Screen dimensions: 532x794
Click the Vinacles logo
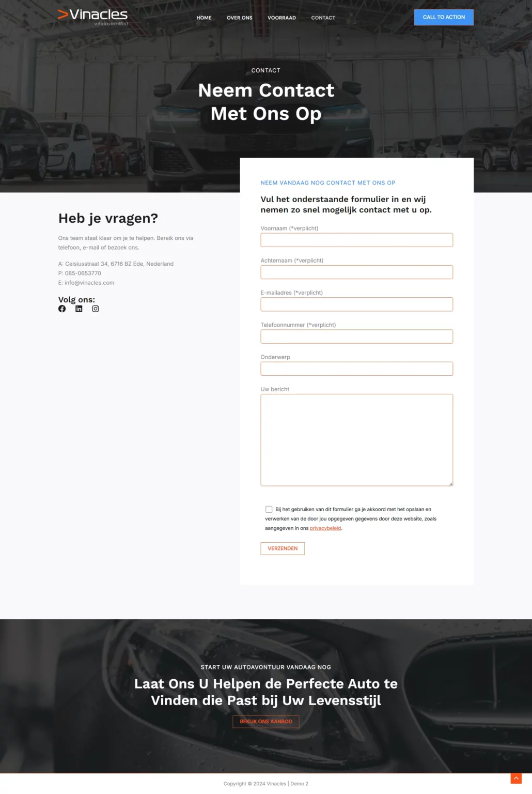click(93, 17)
